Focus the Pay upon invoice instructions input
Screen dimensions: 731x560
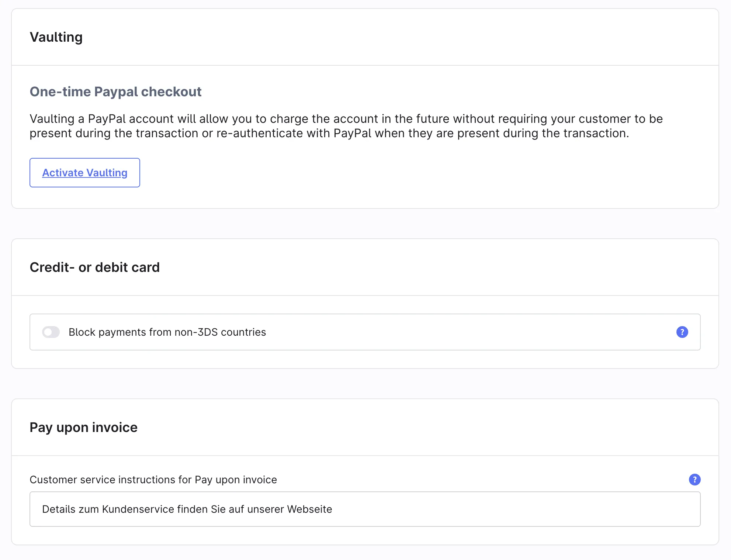point(365,509)
